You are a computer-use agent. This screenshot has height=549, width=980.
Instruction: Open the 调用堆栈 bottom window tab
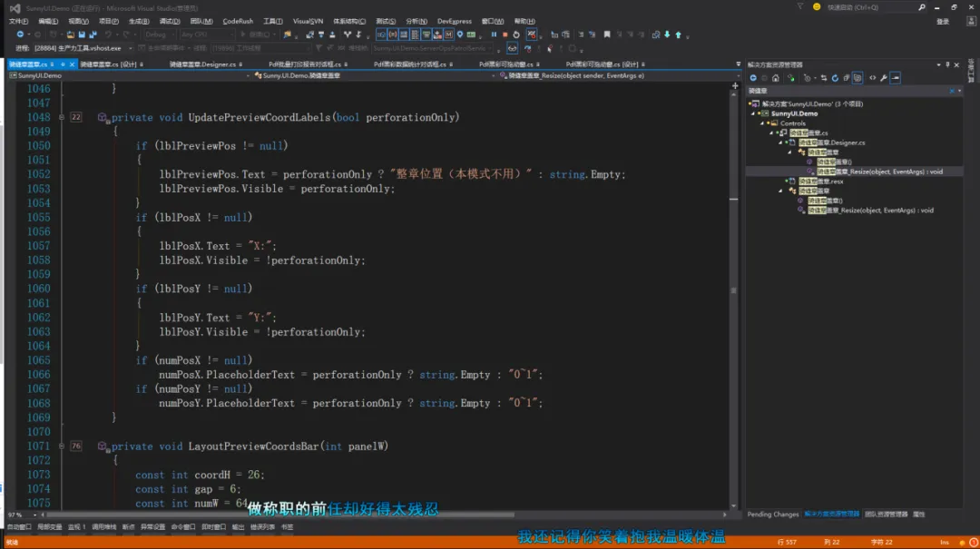pyautogui.click(x=103, y=527)
